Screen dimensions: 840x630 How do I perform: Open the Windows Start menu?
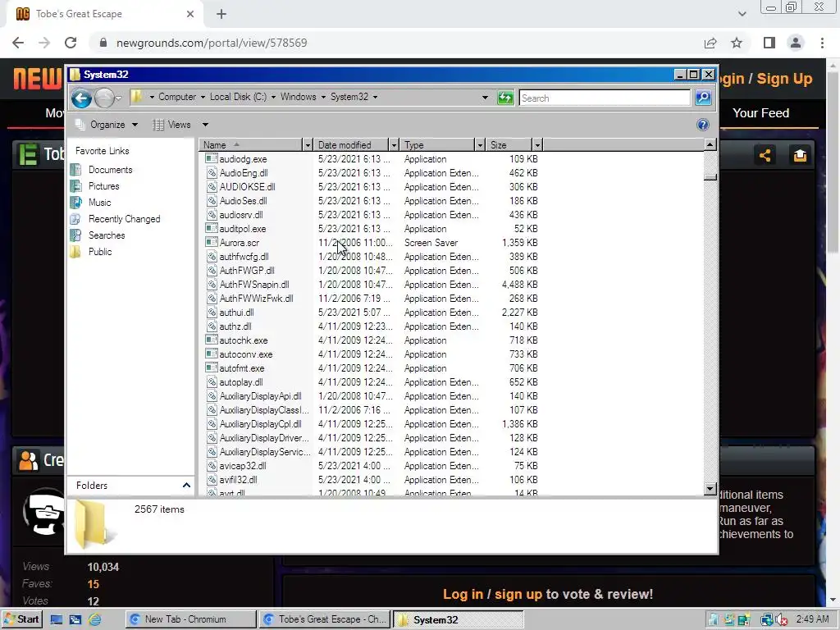click(21, 619)
